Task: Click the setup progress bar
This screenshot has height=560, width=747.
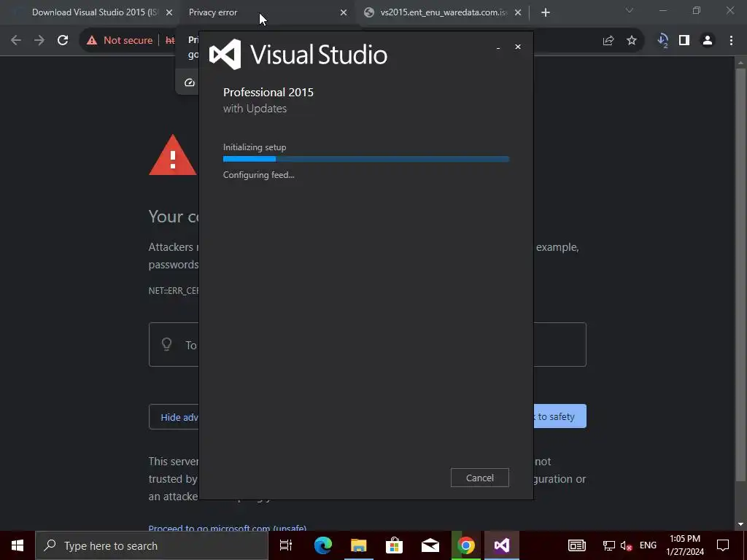Action: [366, 159]
